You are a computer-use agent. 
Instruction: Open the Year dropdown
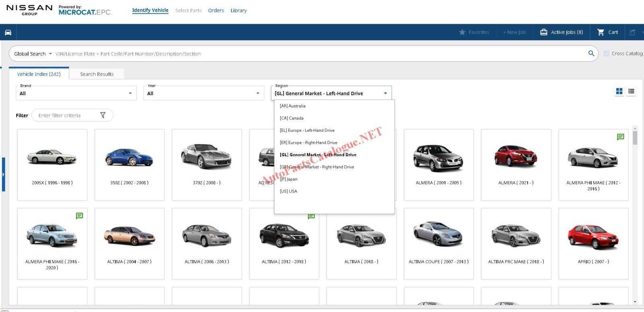pyautogui.click(x=204, y=93)
